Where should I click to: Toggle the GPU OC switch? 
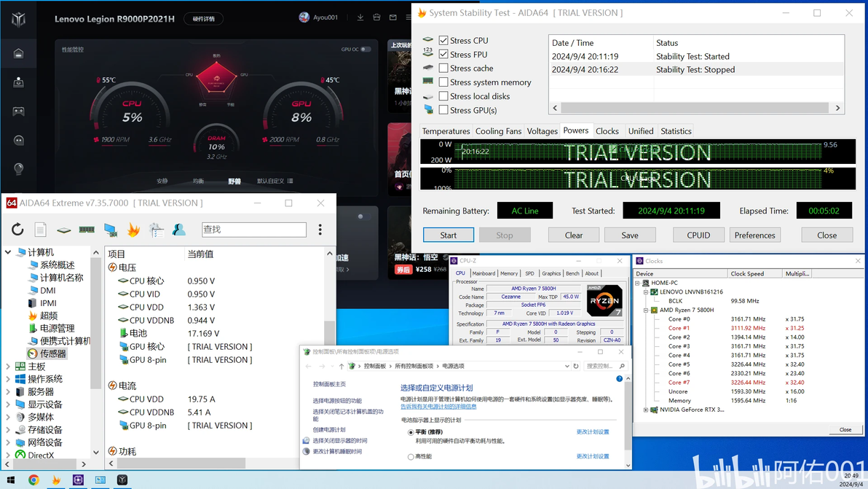click(x=366, y=50)
